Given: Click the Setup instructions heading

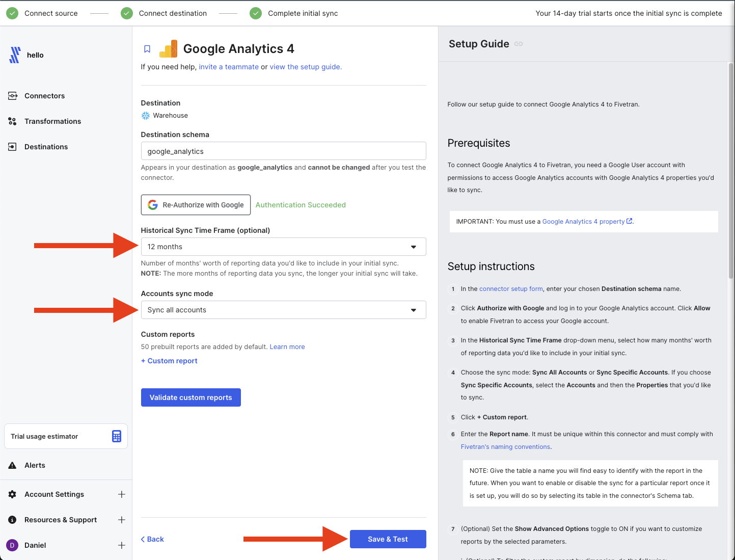Looking at the screenshot, I should [491, 266].
